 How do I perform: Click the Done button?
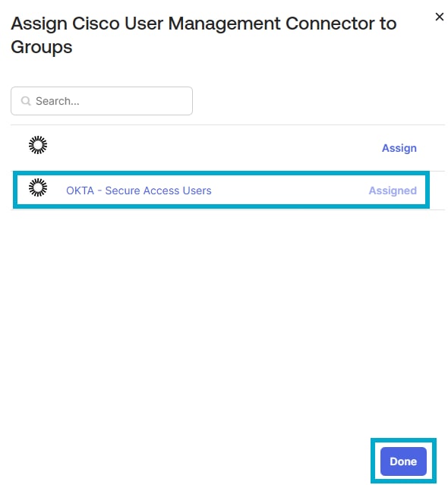click(403, 461)
